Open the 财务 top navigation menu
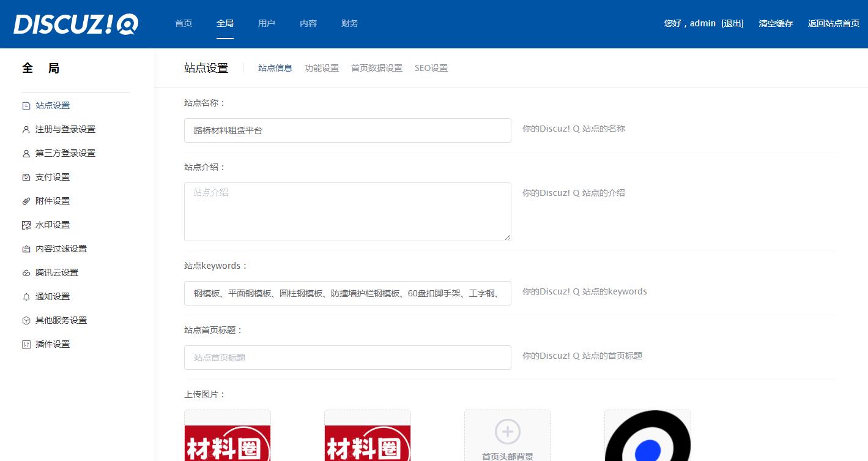The width and height of the screenshot is (868, 461). 350,24
